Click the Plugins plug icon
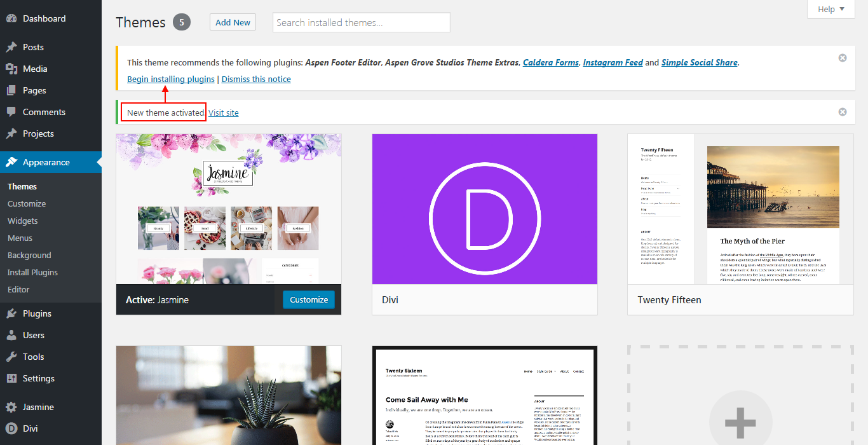This screenshot has width=868, height=445. 11,313
